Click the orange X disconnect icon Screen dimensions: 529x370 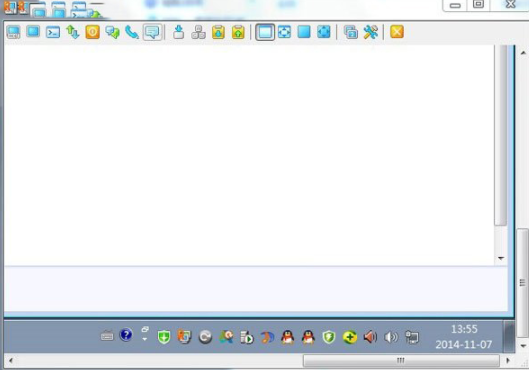click(397, 32)
